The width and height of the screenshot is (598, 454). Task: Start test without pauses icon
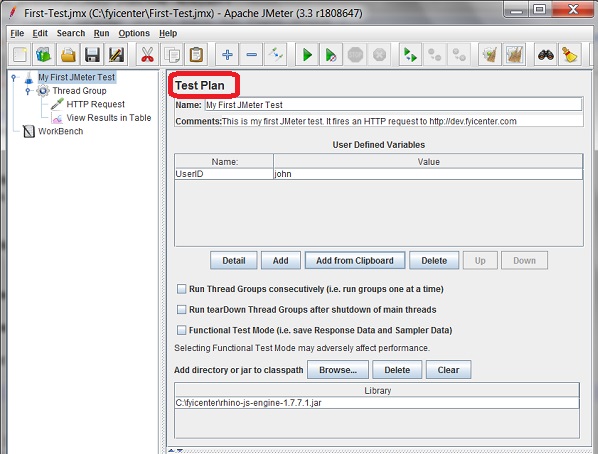point(331,55)
